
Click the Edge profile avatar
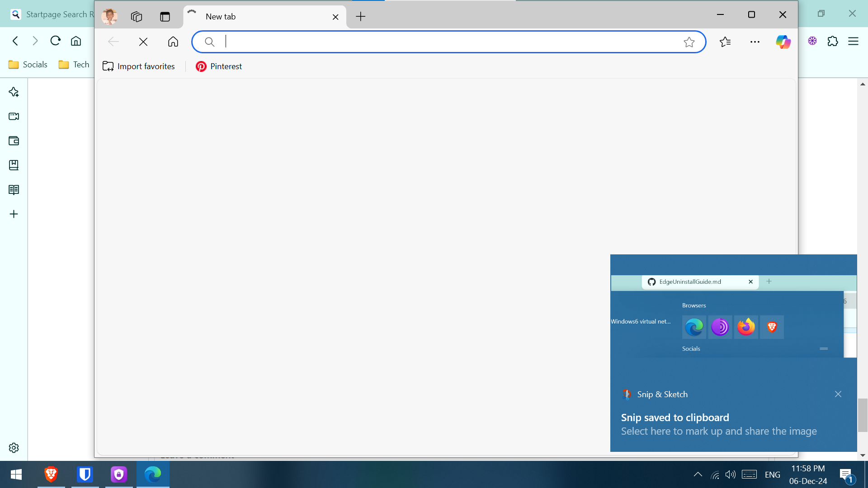pos(109,17)
